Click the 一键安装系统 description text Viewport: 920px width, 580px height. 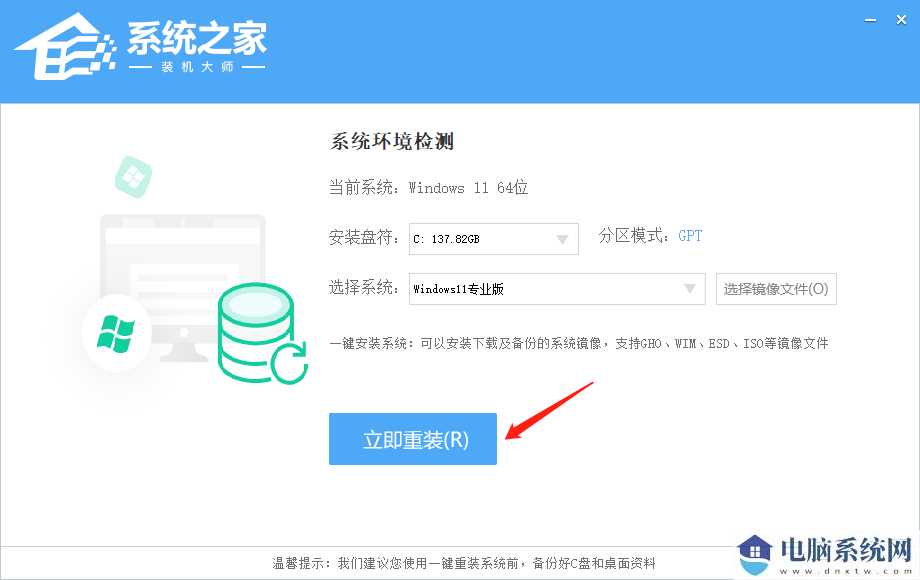tap(579, 343)
